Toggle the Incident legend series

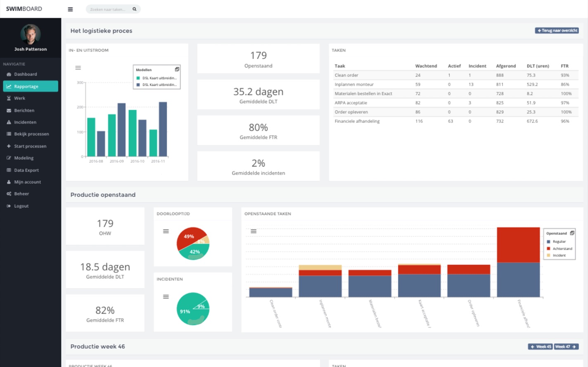click(x=556, y=255)
